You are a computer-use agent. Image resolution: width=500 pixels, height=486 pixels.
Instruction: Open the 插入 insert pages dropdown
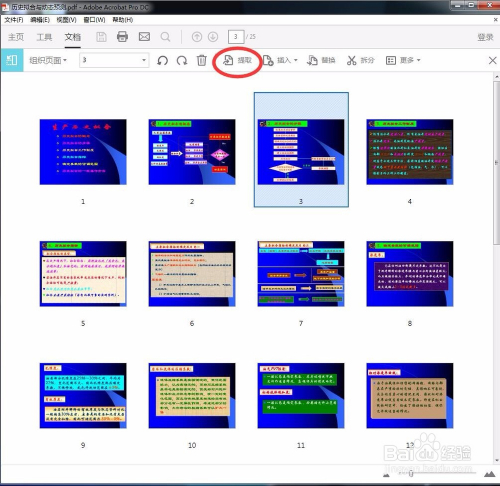(x=280, y=60)
